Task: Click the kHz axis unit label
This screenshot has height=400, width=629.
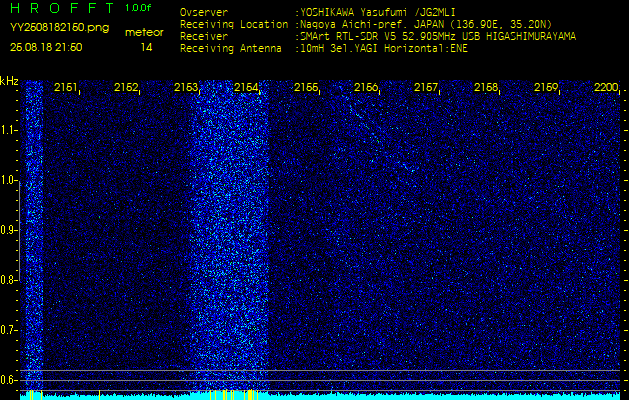Action: (x=9, y=81)
